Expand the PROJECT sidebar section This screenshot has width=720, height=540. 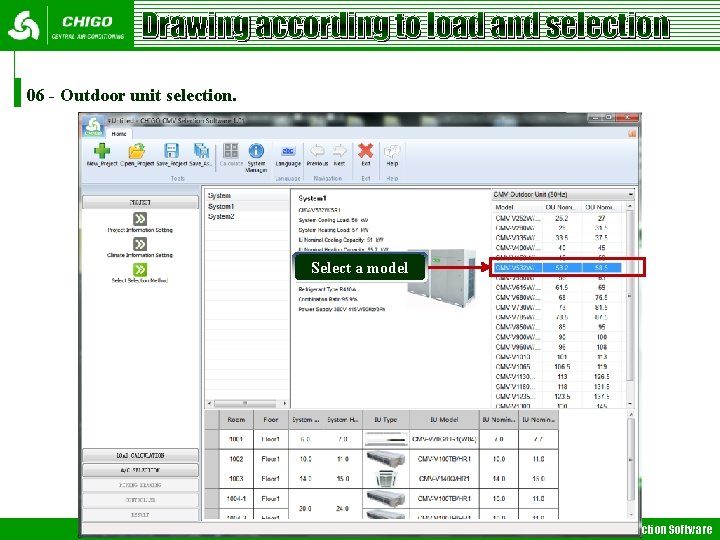click(140, 202)
